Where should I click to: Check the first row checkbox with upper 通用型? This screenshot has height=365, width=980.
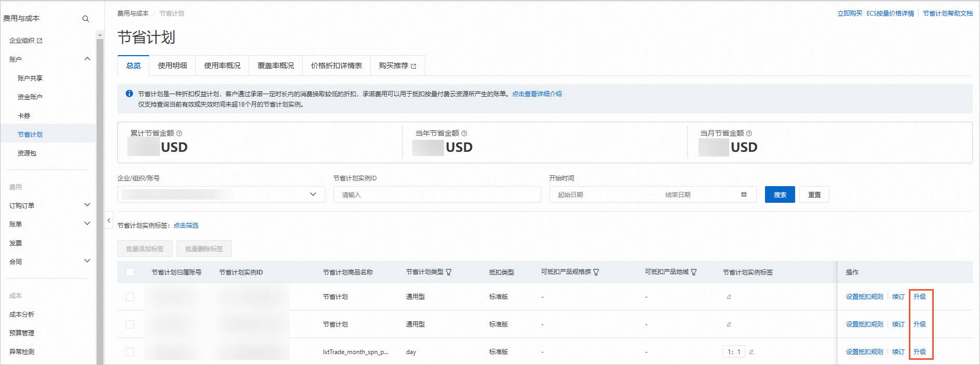pyautogui.click(x=130, y=297)
